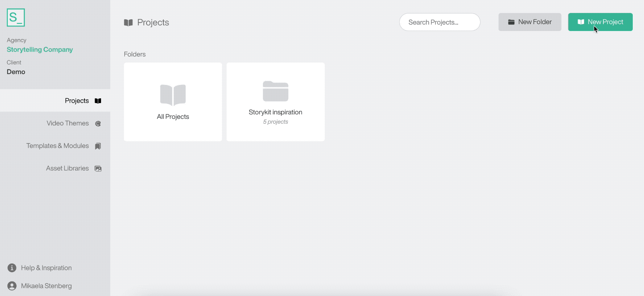Click the Storykit S_ logo
This screenshot has width=644, height=296.
(16, 18)
